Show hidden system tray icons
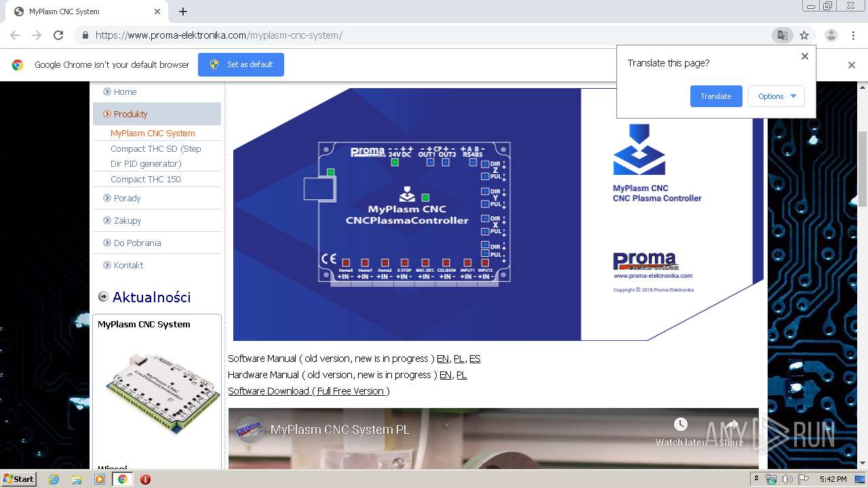868x488 pixels. (756, 479)
